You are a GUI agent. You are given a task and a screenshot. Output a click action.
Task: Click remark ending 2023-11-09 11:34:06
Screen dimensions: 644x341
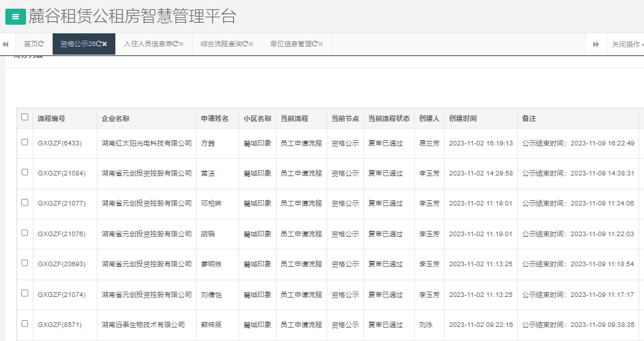click(x=578, y=204)
